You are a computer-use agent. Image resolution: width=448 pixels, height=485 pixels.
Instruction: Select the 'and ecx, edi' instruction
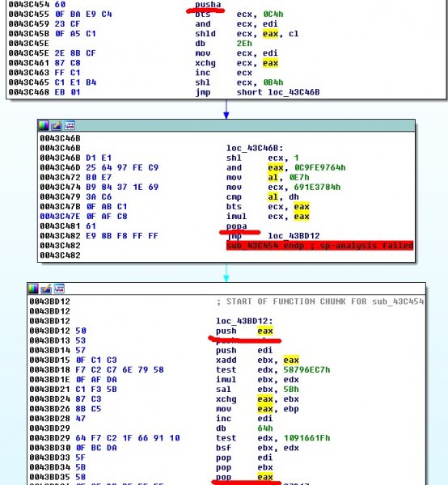coord(236,24)
